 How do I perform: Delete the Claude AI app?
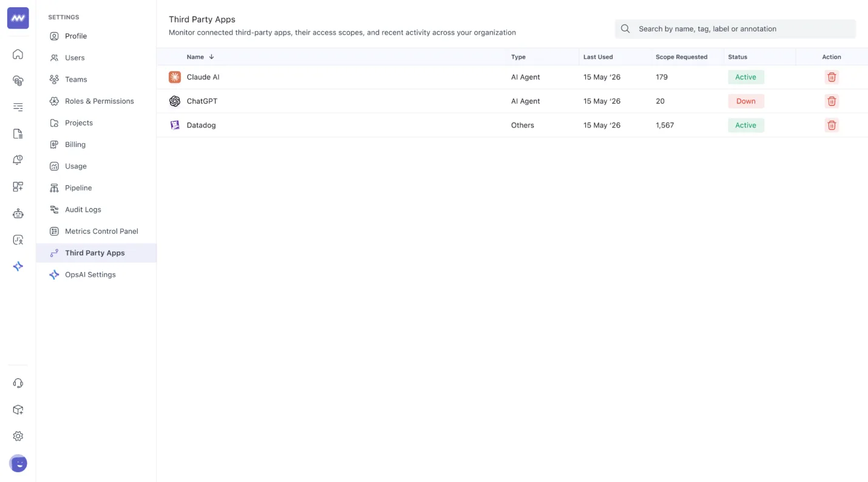pos(832,77)
